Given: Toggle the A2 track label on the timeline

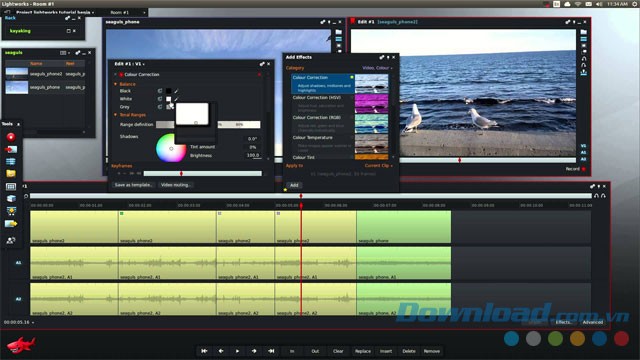Looking at the screenshot, I should point(18,299).
